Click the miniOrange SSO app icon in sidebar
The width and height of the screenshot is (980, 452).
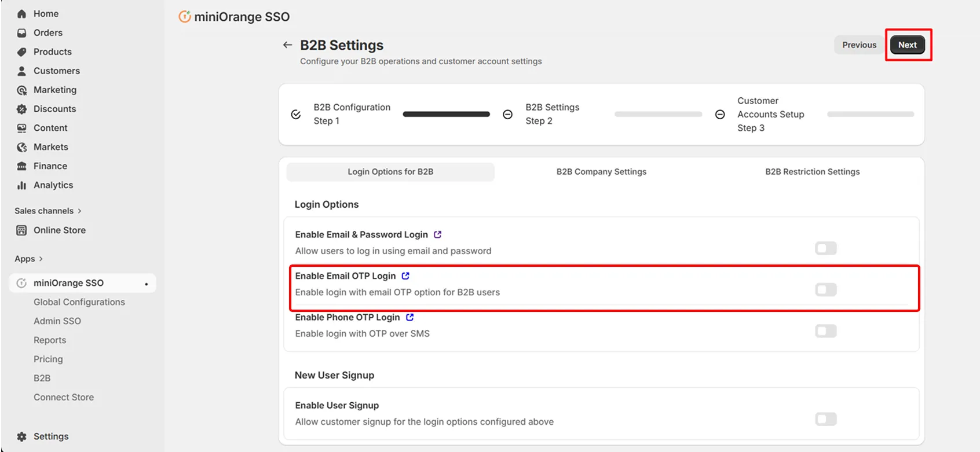[x=21, y=283]
